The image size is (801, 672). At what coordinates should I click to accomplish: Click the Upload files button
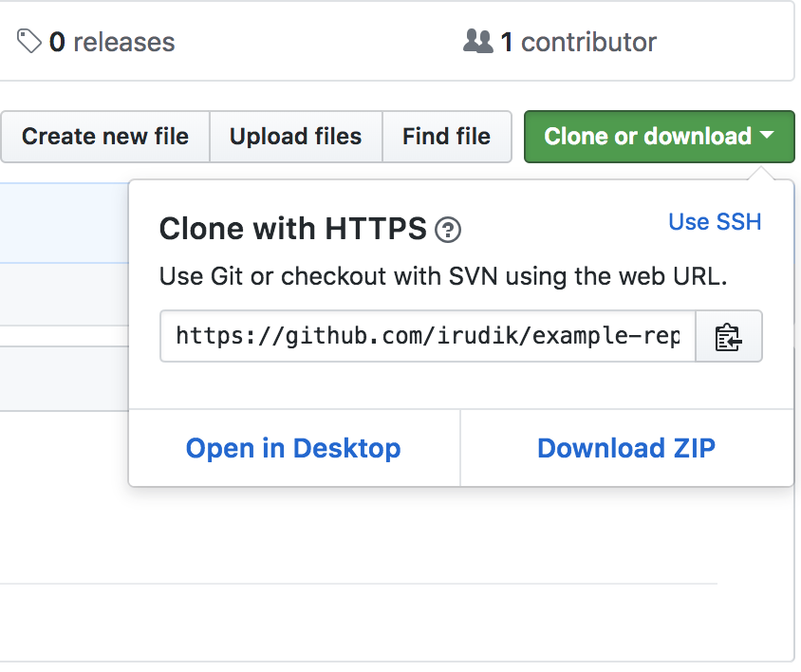click(x=295, y=137)
